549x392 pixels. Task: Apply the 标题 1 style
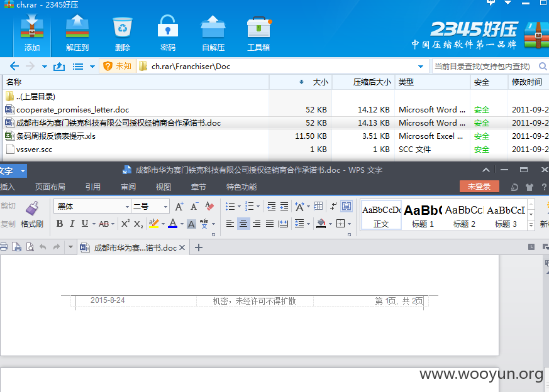423,215
